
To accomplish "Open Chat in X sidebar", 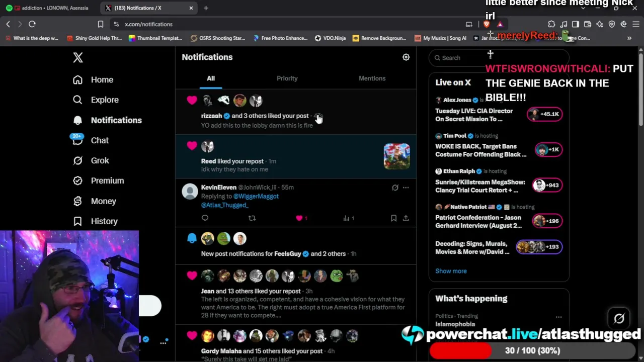I will 91,140.
